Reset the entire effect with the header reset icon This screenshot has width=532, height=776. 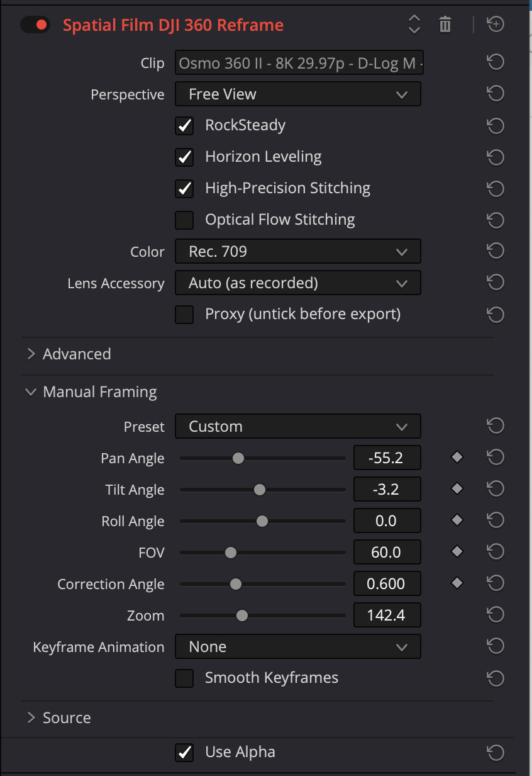tap(496, 25)
